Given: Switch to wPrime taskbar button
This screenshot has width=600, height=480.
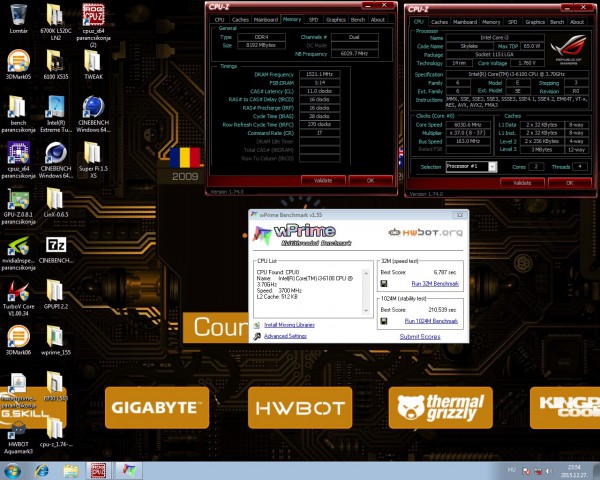Looking at the screenshot, I should 129,471.
